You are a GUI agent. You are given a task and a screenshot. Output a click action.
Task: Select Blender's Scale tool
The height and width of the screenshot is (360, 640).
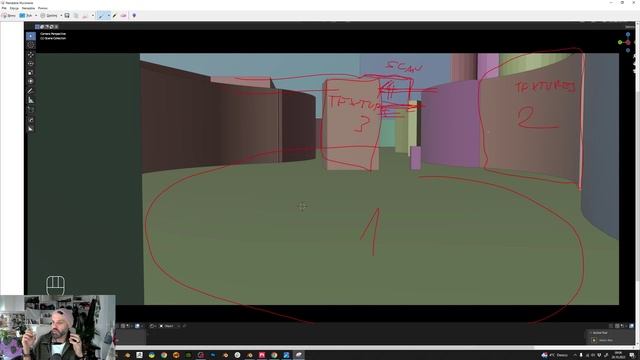pos(31,73)
